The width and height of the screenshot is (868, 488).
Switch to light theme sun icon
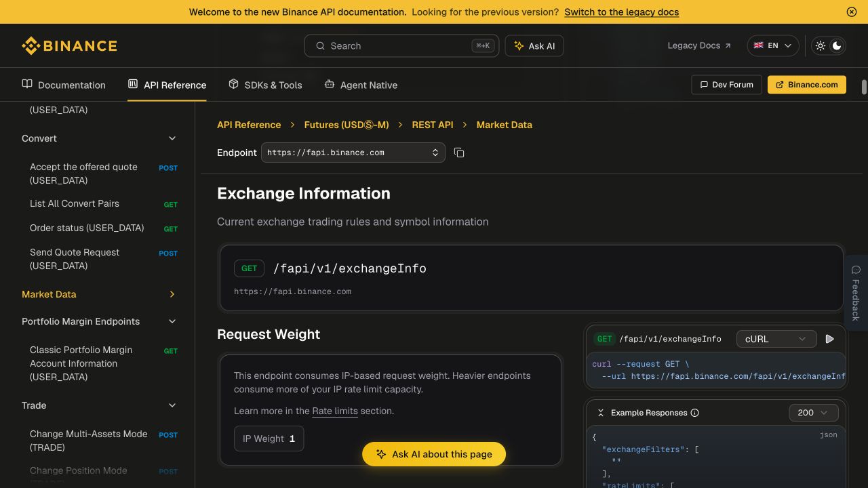(x=821, y=45)
